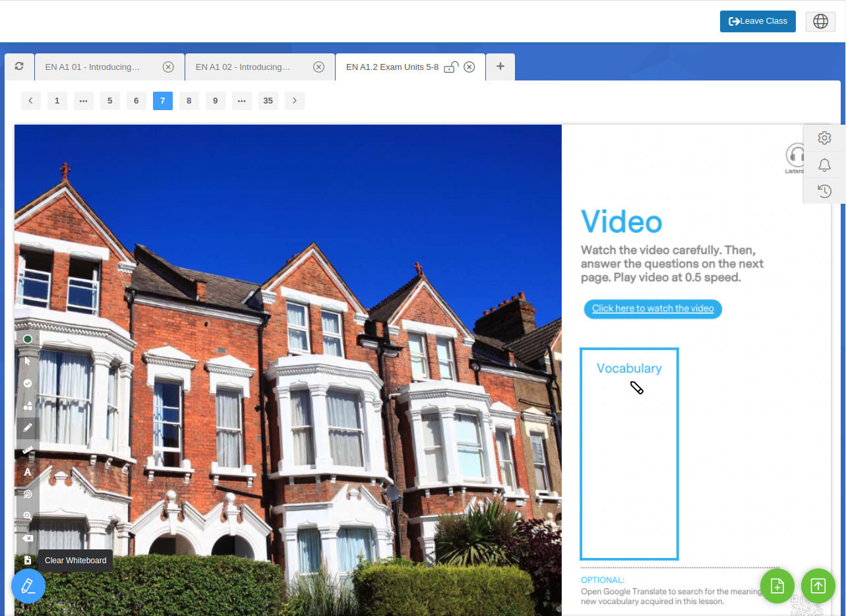This screenshot has height=616, width=846.
Task: Click the Leave Class button
Action: click(x=758, y=21)
